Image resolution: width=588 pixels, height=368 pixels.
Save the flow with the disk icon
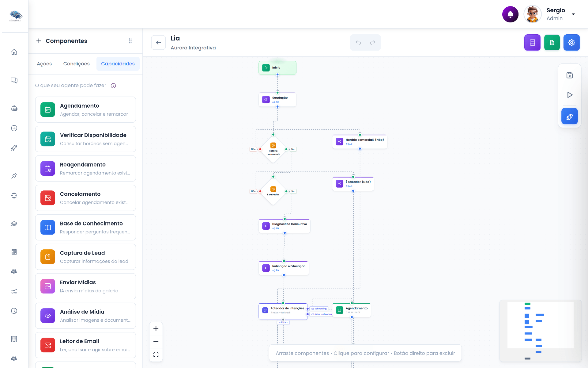[x=569, y=75]
